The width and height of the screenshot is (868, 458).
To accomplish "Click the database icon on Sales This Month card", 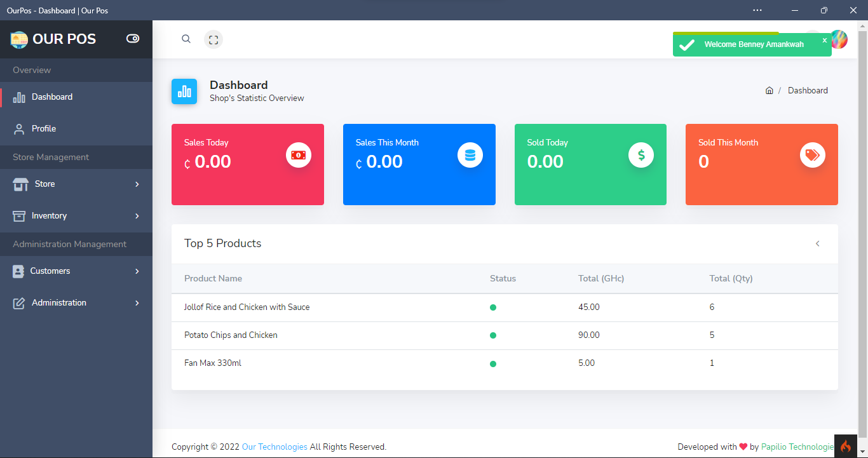I will point(470,154).
